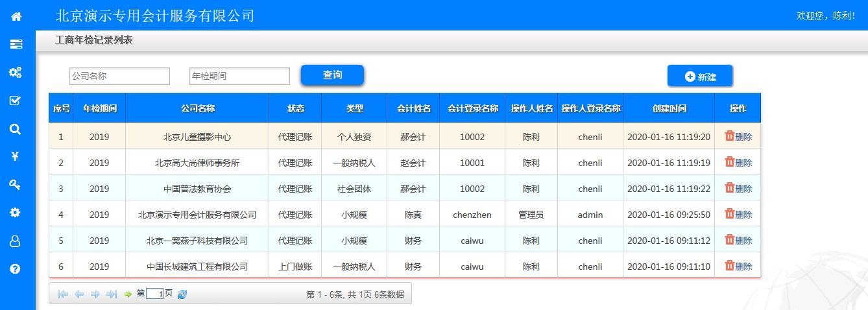Click the 上门做账 status cell
Viewport: 868px width, 310px height.
coord(295,267)
